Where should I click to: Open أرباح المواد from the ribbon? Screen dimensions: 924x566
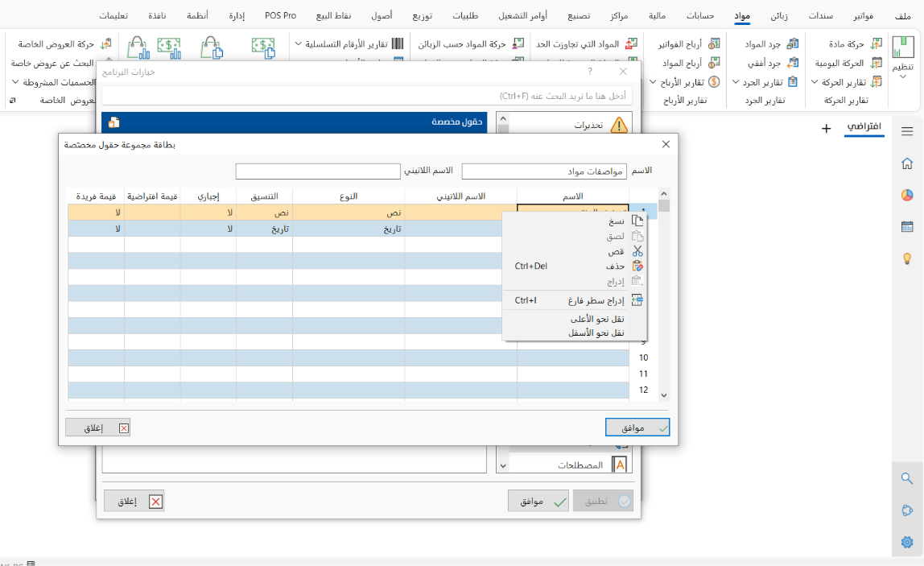pyautogui.click(x=691, y=63)
